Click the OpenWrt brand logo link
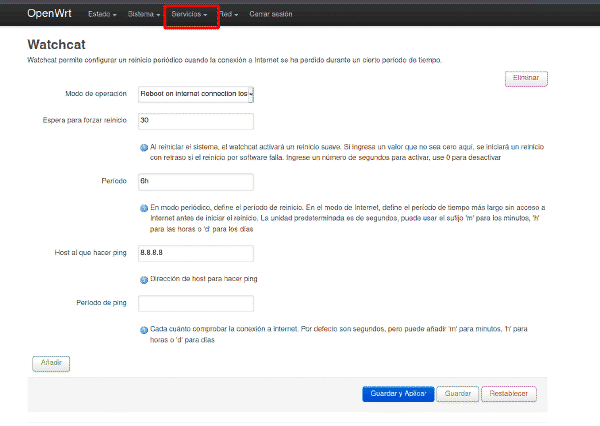 49,13
